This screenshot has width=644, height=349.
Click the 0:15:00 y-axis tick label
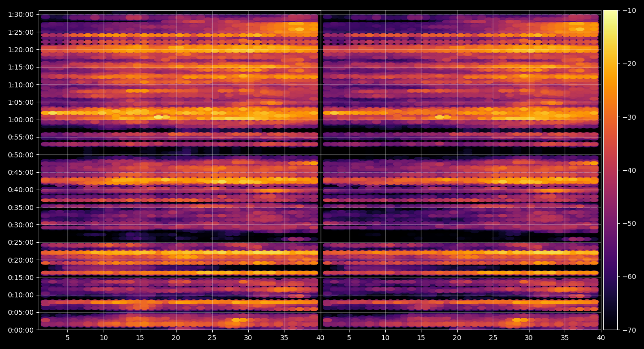tap(21, 278)
